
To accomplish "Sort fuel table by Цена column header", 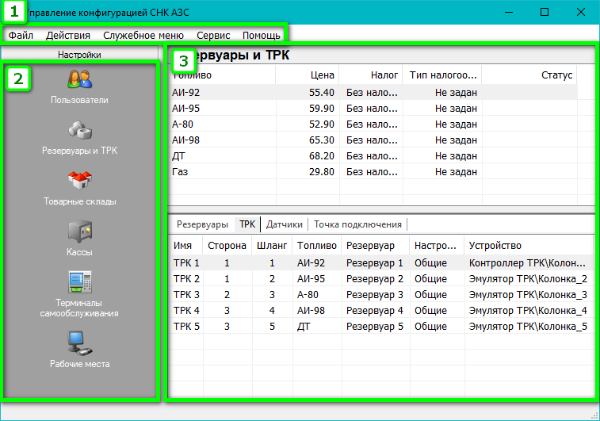I will tap(320, 74).
